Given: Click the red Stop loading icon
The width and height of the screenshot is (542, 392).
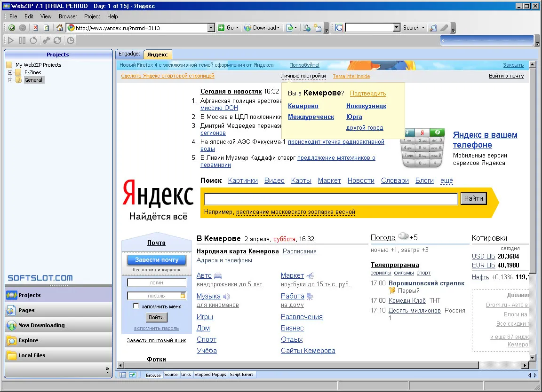Looking at the screenshot, I should click(x=35, y=28).
